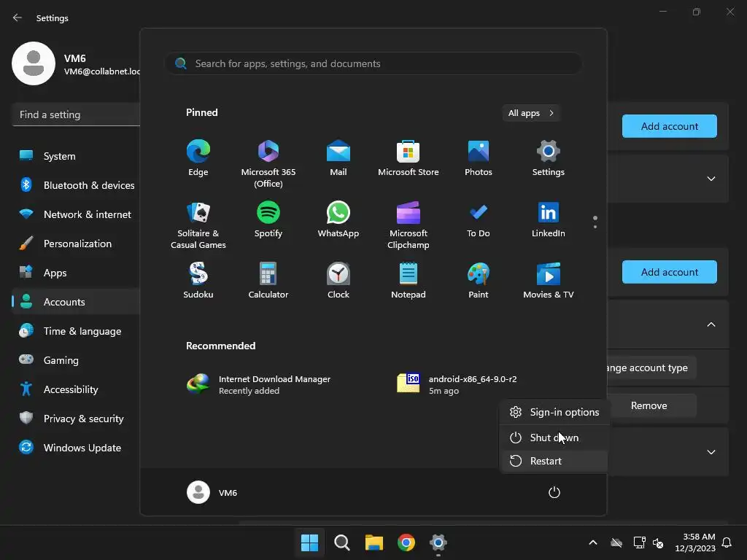Open Microsoft Clipchamp
Screen dimensions: 747x560
point(409,225)
